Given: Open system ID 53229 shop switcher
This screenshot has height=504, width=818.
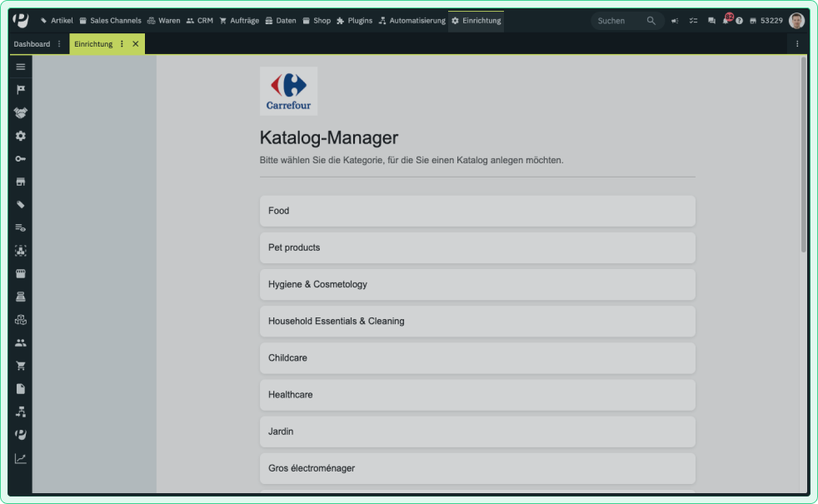Looking at the screenshot, I should coord(766,21).
